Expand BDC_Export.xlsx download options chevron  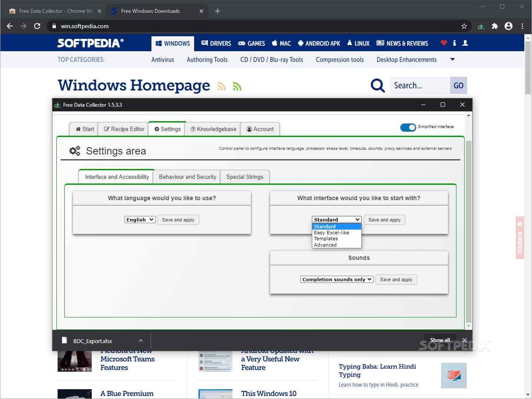(141, 341)
